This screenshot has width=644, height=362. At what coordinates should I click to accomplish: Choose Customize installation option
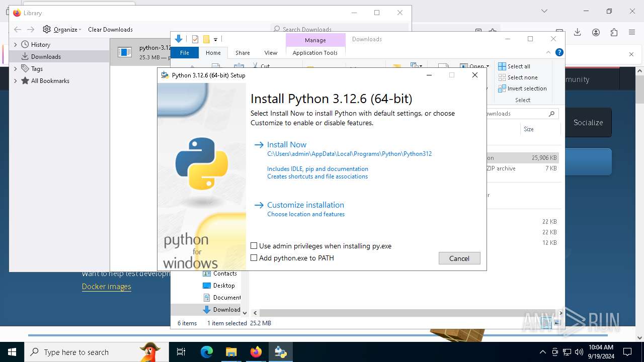point(305,205)
